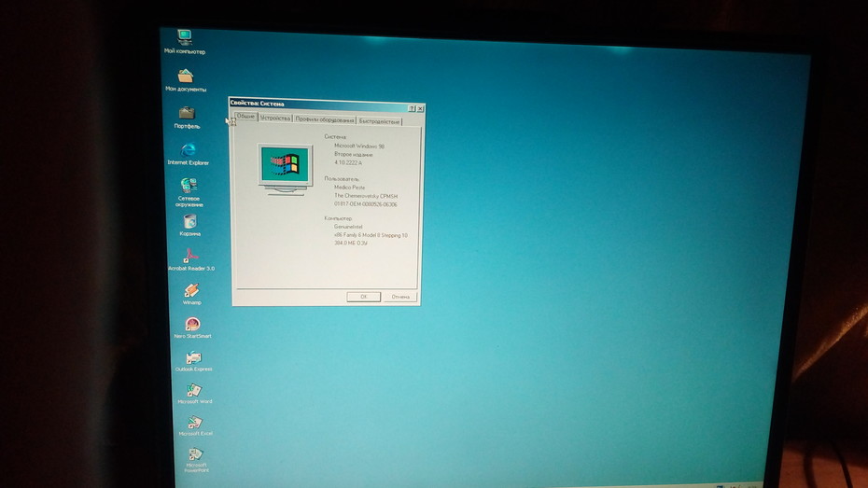The image size is (868, 488).
Task: Click the OEM product ID number
Action: 365,204
